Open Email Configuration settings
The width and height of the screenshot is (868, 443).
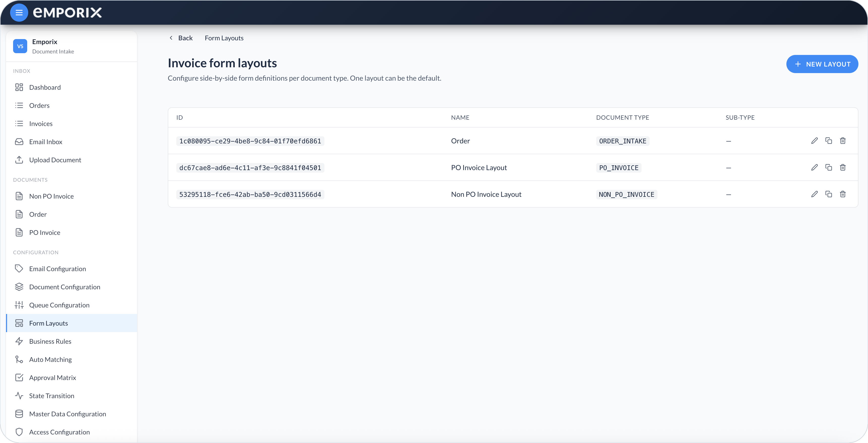tap(72, 269)
